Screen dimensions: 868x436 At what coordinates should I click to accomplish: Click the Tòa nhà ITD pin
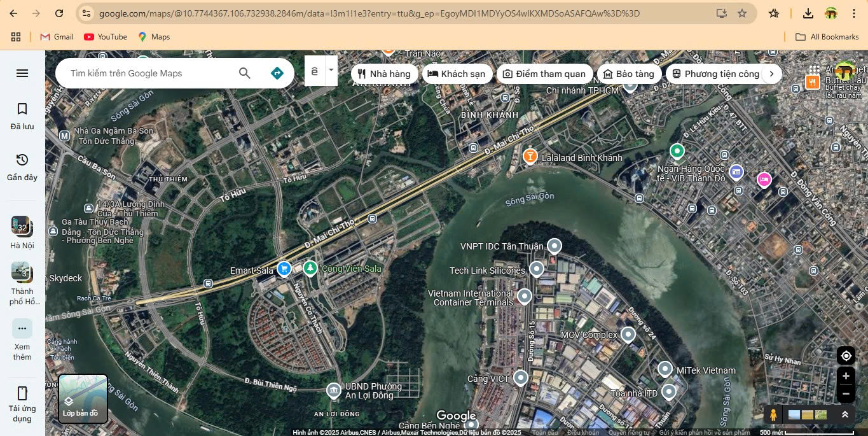(668, 391)
